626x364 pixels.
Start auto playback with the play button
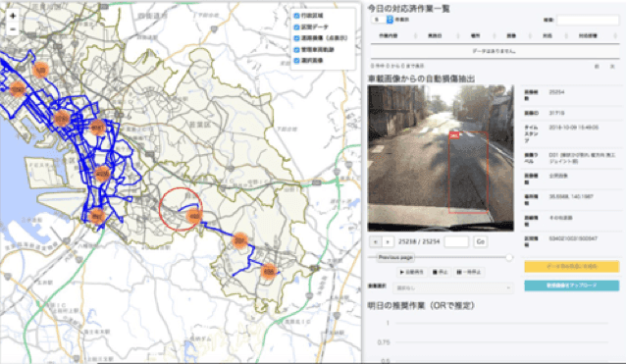pyautogui.click(x=411, y=272)
